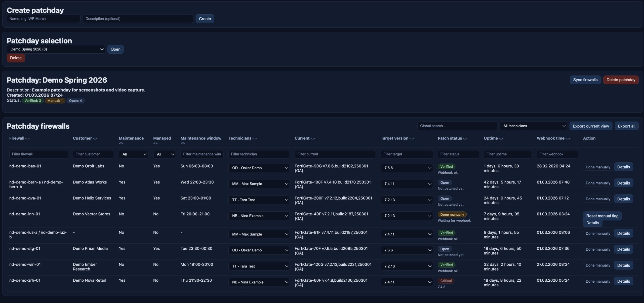Open Maintenance filter All dropdown

click(x=133, y=154)
